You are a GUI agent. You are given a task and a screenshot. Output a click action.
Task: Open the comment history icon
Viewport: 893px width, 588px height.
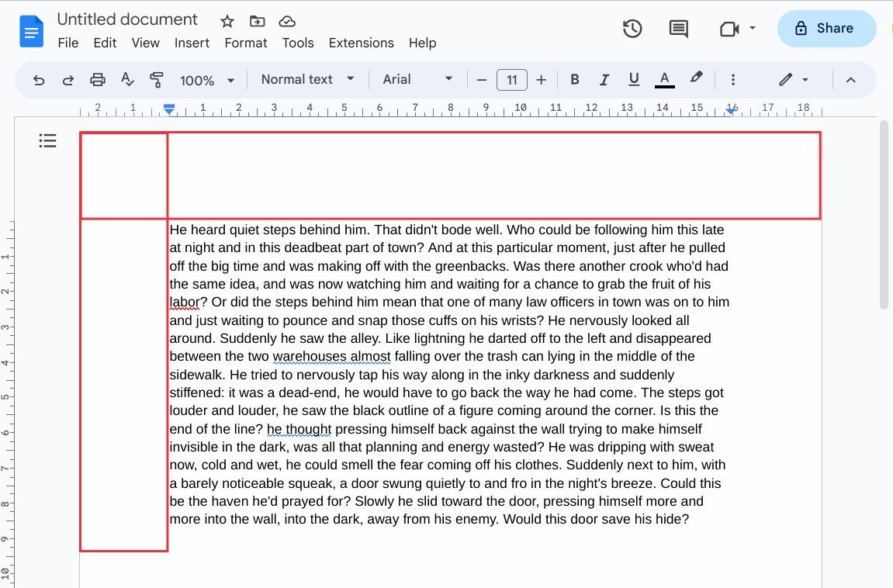tap(678, 28)
